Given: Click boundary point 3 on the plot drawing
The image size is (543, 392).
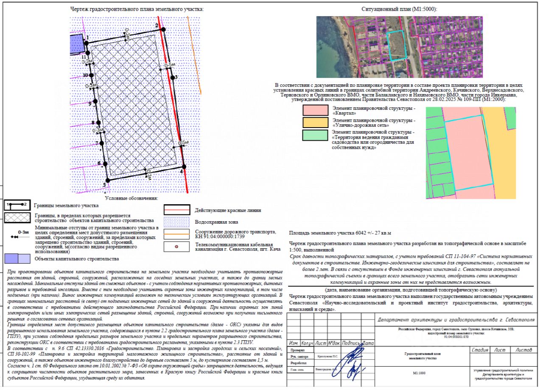Looking at the screenshot, I should click(x=173, y=77).
